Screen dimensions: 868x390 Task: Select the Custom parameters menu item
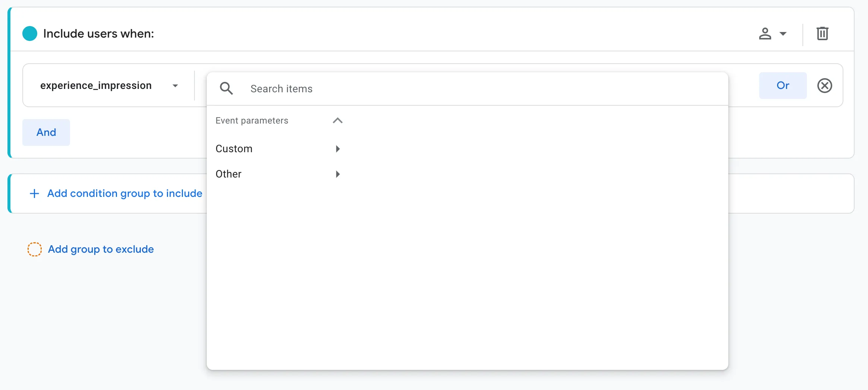tap(278, 149)
